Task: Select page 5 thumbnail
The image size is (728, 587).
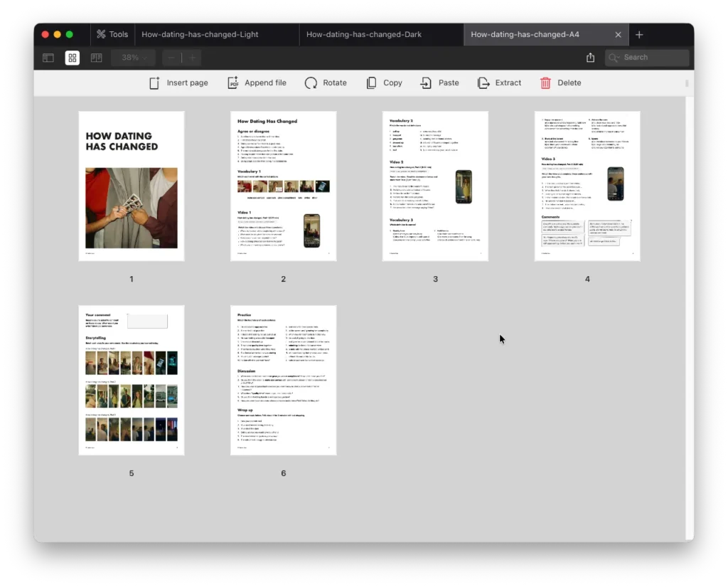Action: point(132,380)
